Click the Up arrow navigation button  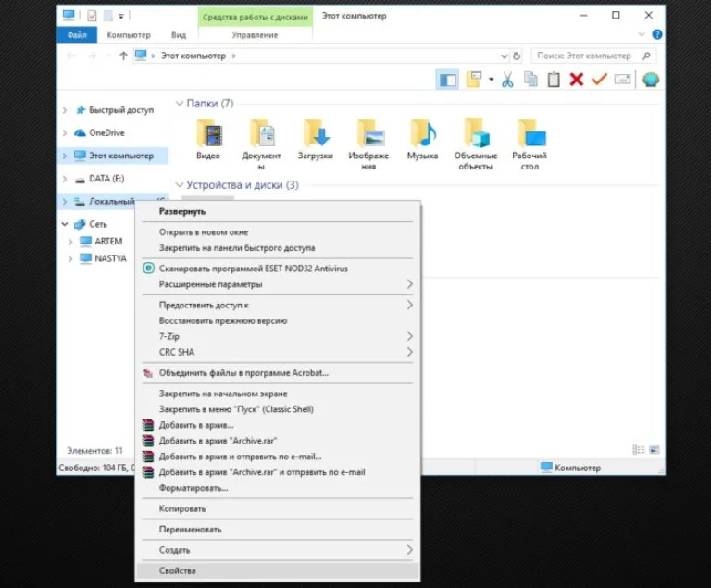(123, 56)
